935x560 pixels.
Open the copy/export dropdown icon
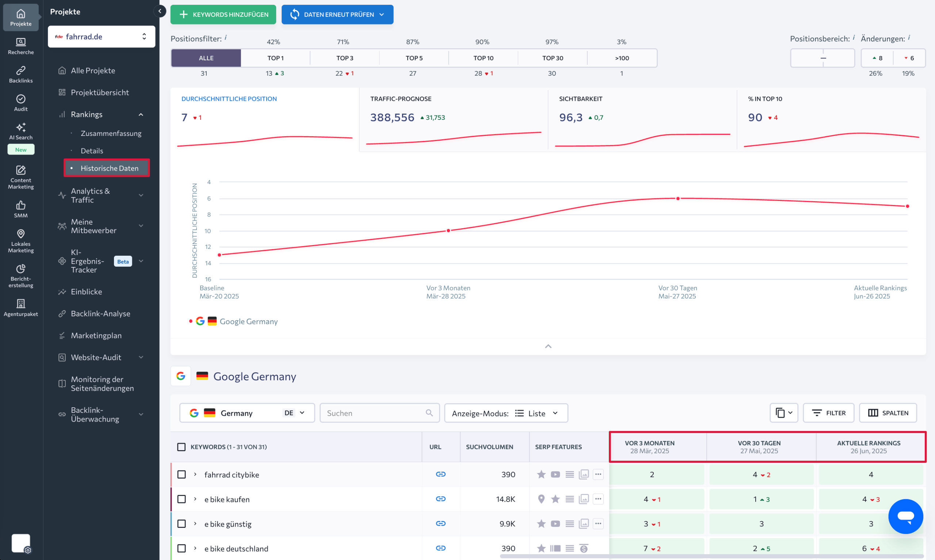[784, 412]
